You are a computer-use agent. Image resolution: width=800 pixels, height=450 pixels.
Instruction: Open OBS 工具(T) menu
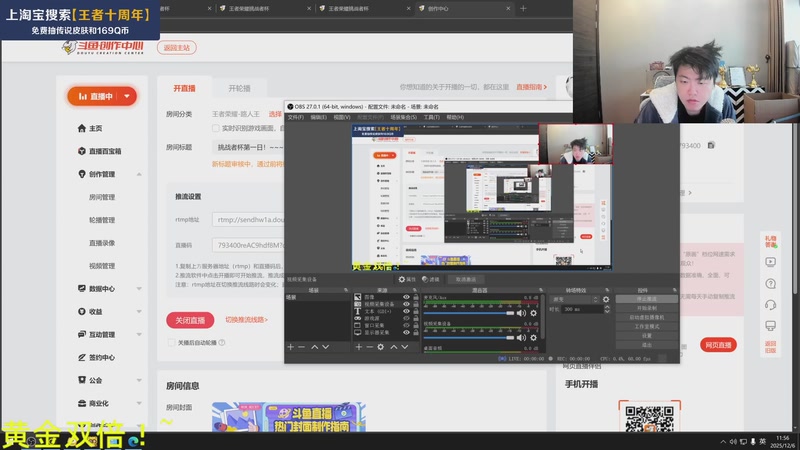pyautogui.click(x=432, y=117)
